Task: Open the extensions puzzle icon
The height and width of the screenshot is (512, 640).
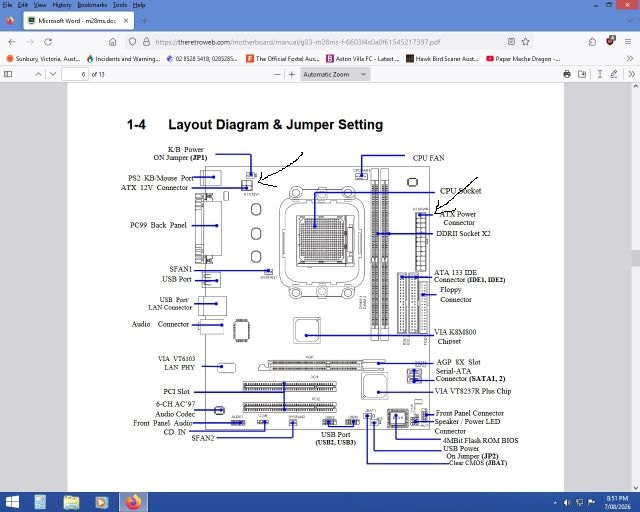Action: coord(592,42)
